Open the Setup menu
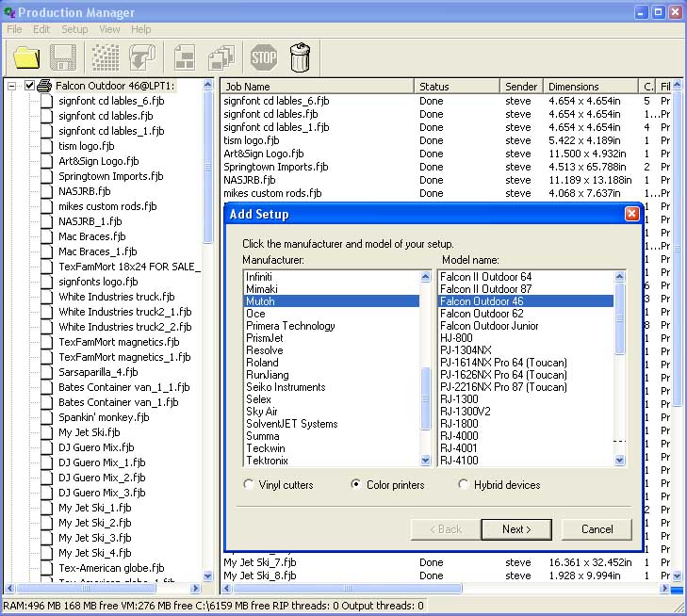 (x=74, y=29)
